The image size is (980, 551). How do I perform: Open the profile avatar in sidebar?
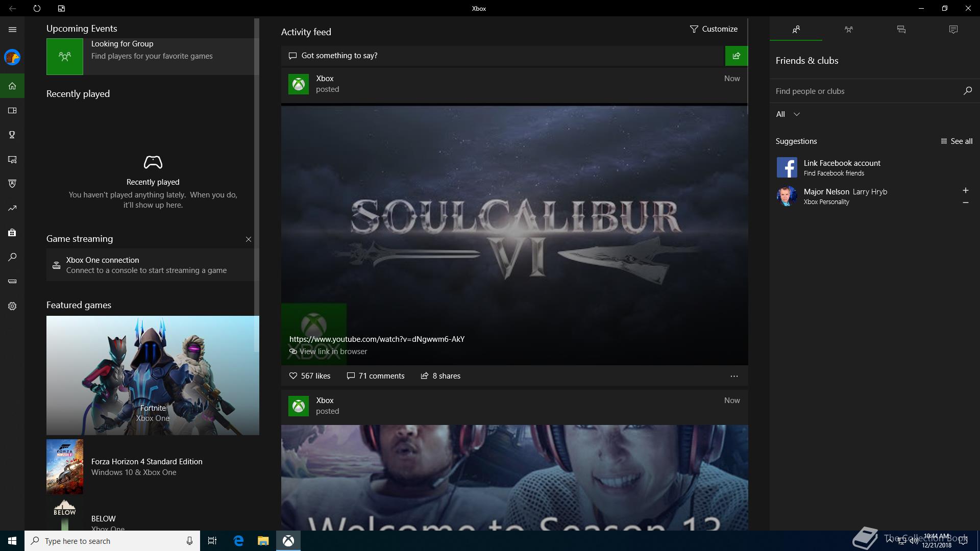[x=12, y=57]
